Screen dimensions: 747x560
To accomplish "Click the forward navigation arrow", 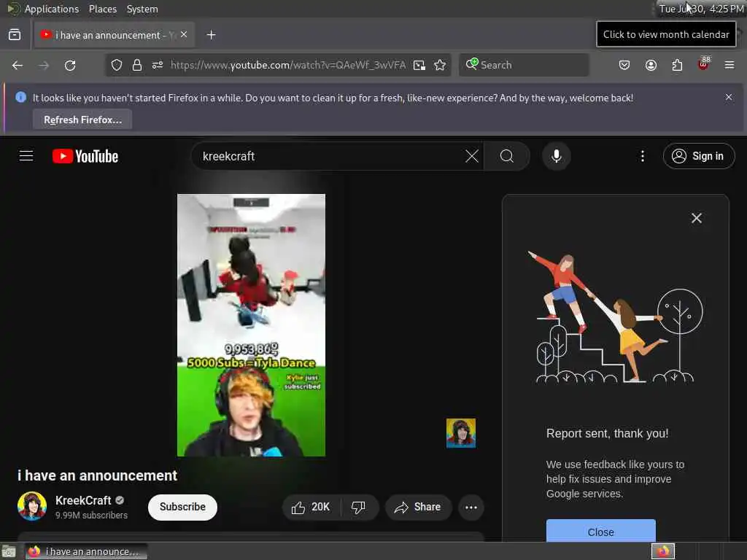I will (x=44, y=65).
